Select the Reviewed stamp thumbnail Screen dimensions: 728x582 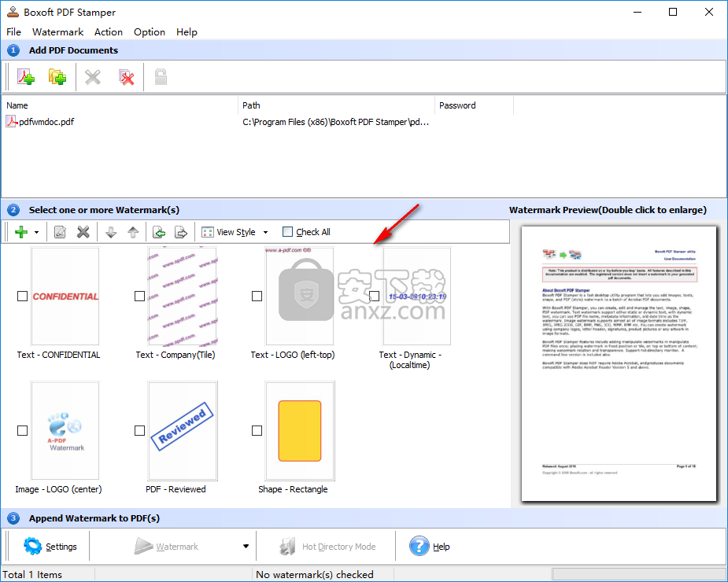[183, 431]
